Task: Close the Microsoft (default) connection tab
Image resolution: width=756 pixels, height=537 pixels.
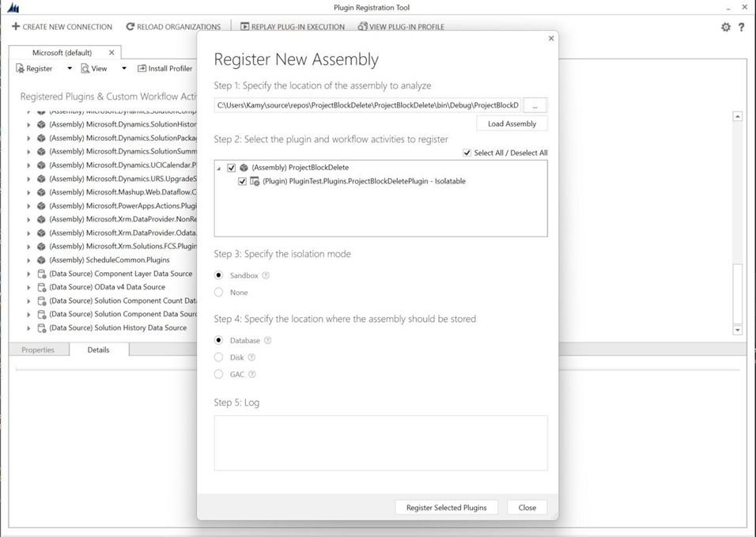Action: (x=112, y=52)
